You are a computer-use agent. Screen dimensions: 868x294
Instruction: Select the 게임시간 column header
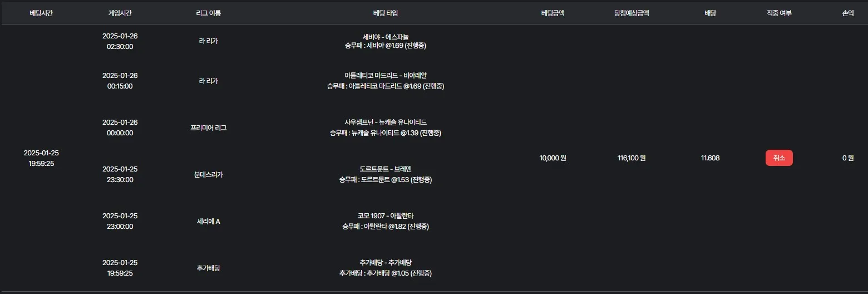[120, 13]
